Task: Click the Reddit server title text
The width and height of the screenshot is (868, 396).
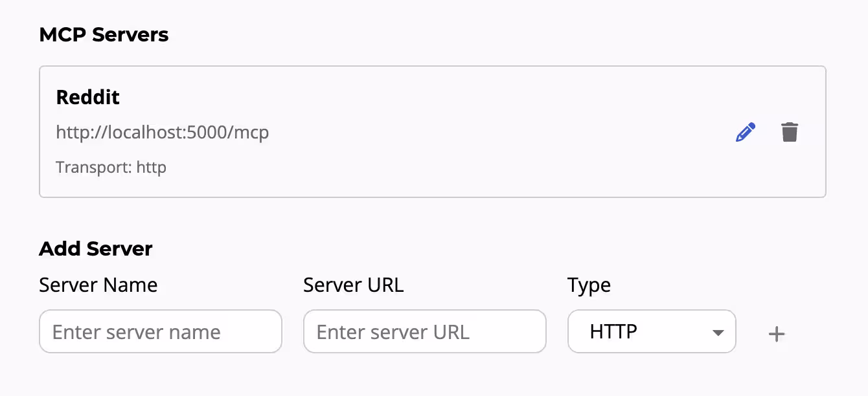Action: [88, 97]
